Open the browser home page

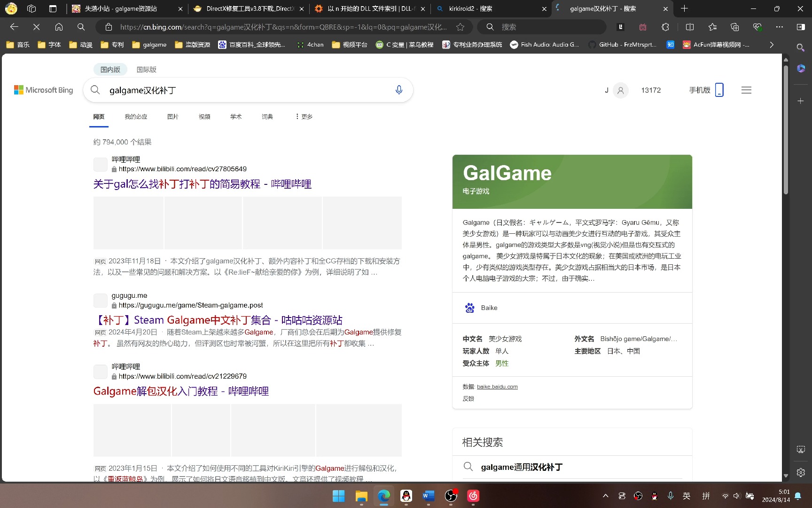click(59, 27)
